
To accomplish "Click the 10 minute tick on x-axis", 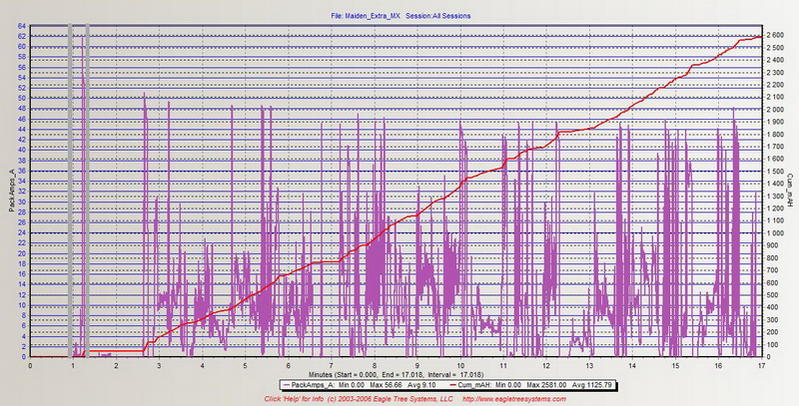I will (x=461, y=364).
